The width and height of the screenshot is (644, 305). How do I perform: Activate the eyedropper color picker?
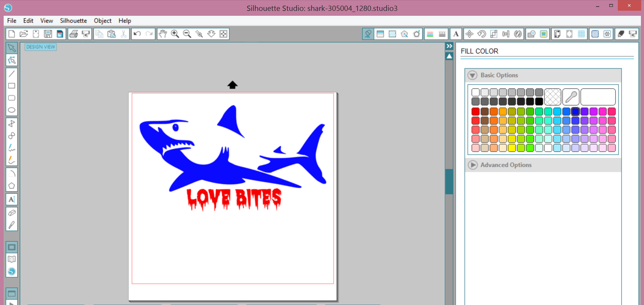point(571,97)
